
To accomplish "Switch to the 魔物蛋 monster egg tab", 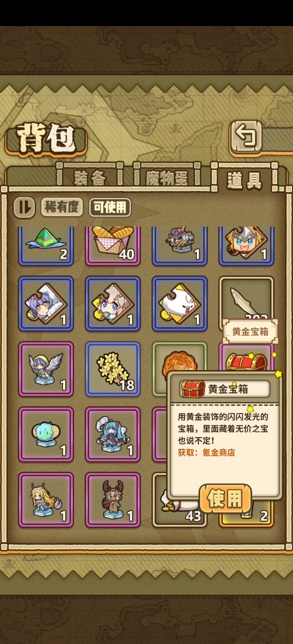I will click(167, 177).
